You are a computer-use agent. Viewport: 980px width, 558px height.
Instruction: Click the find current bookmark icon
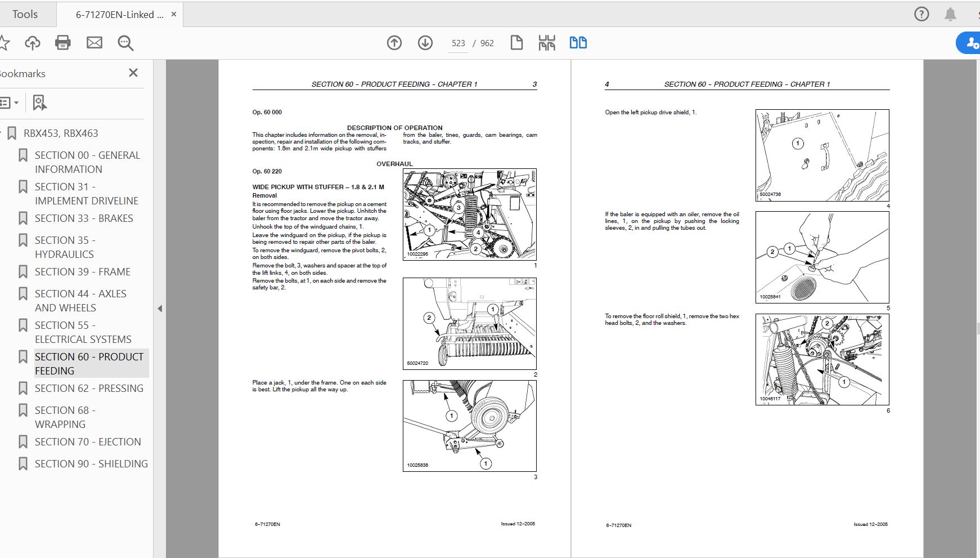click(x=39, y=103)
